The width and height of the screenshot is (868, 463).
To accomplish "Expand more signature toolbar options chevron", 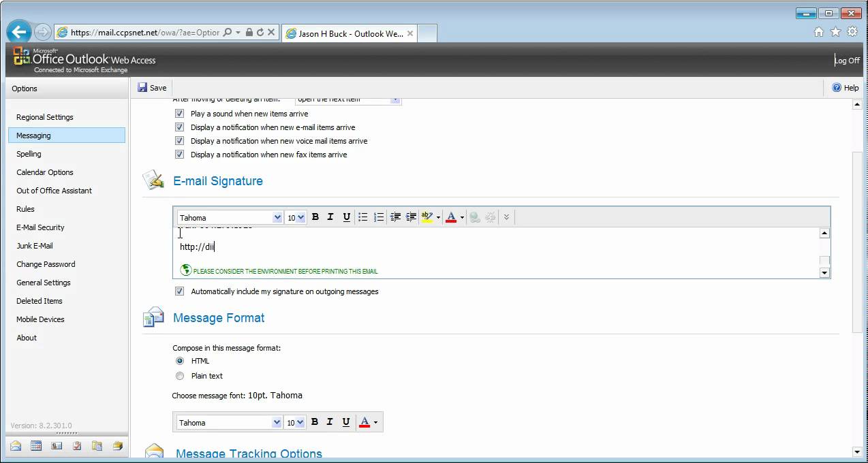I will click(506, 217).
